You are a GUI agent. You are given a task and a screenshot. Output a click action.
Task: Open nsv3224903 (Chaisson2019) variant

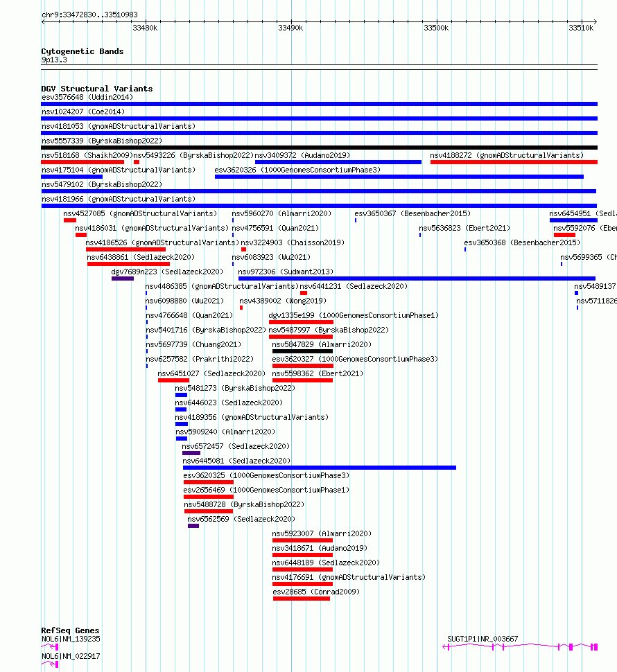pyautogui.click(x=293, y=243)
